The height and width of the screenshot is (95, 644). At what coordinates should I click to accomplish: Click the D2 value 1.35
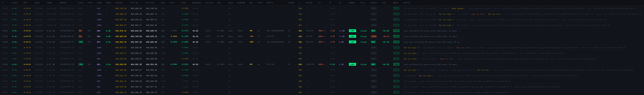341,64
